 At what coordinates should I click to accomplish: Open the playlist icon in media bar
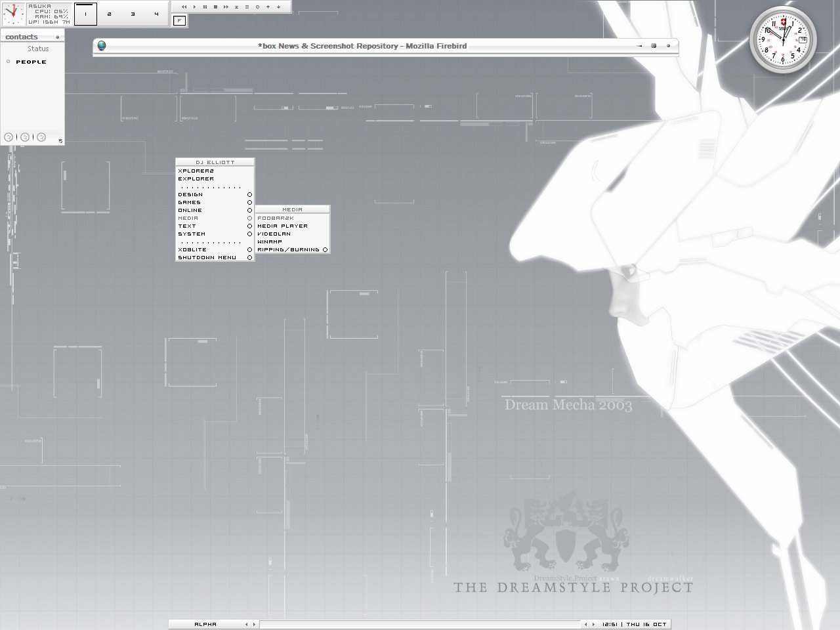(x=247, y=7)
